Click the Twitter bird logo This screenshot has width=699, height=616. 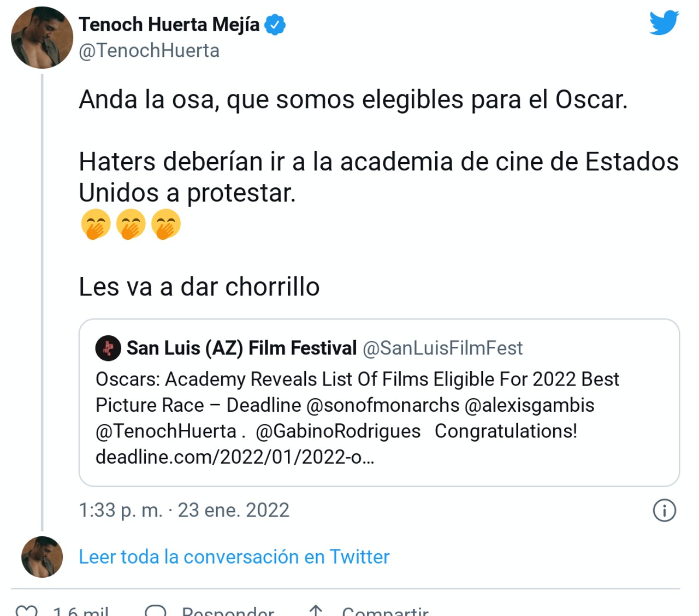point(664,23)
